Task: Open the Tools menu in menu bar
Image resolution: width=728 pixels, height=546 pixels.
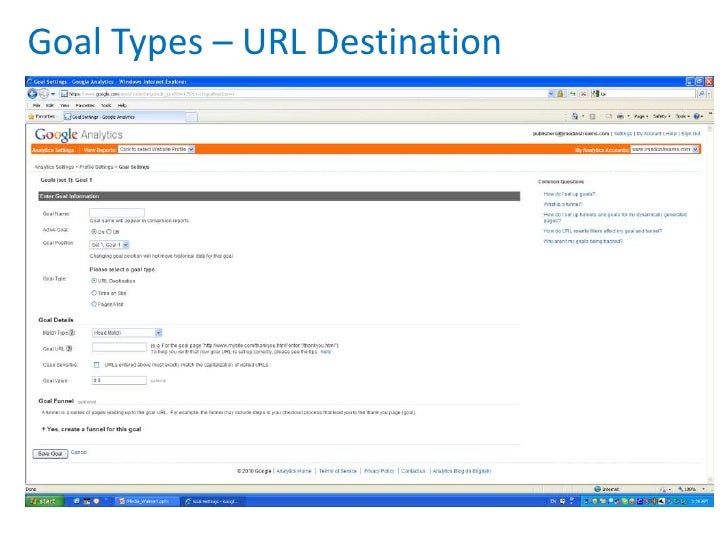Action: pyautogui.click(x=106, y=105)
